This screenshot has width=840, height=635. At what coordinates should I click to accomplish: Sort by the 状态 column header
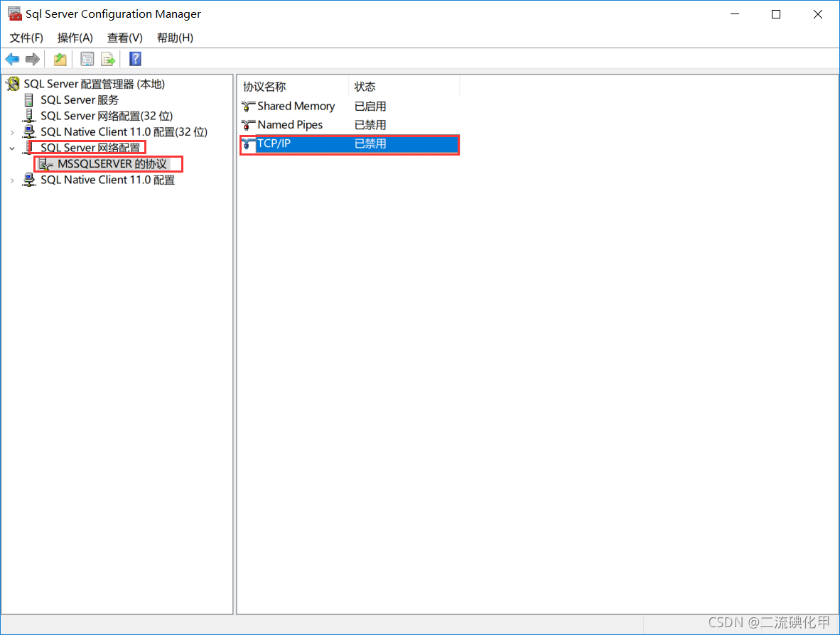pos(404,87)
